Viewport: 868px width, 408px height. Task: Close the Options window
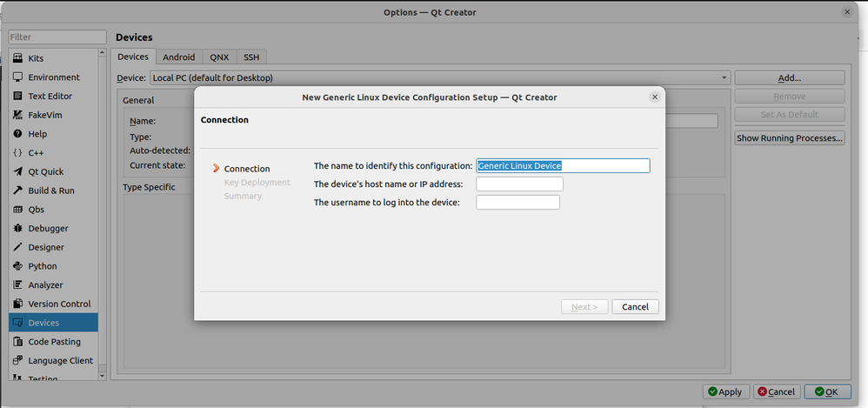click(847, 11)
